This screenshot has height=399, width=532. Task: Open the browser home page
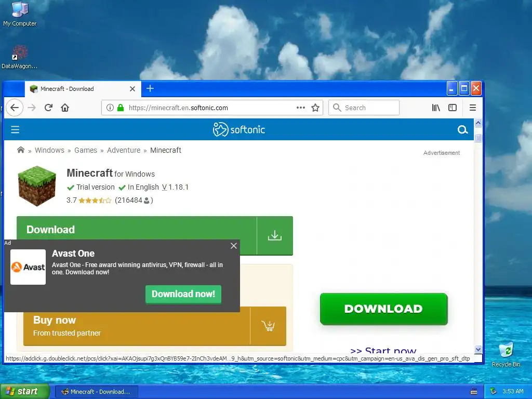65,108
